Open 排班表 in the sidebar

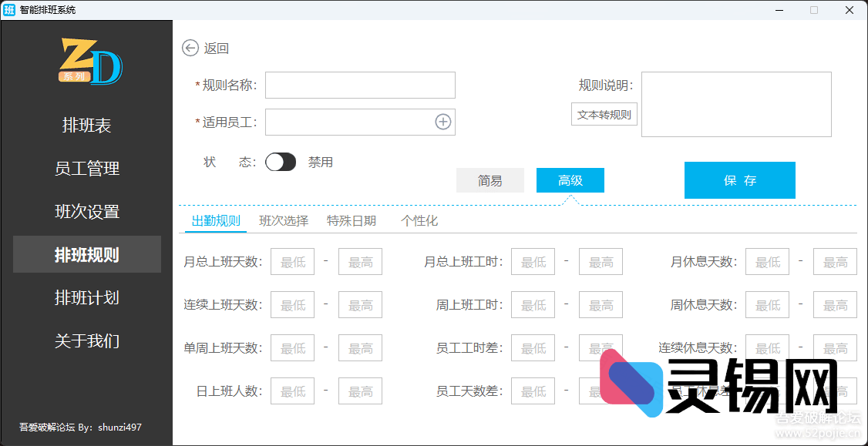(86, 126)
